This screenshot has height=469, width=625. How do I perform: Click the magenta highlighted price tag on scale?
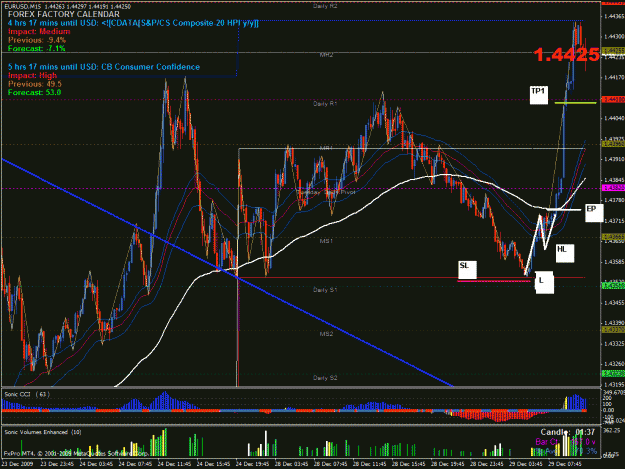click(613, 188)
